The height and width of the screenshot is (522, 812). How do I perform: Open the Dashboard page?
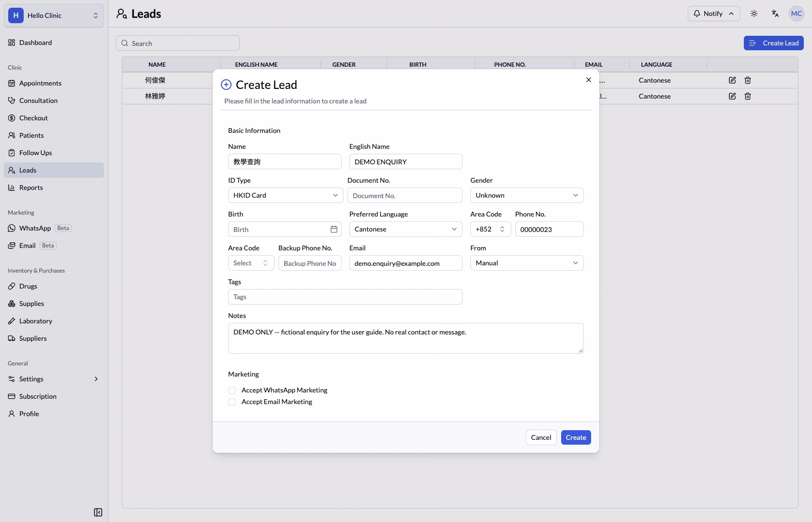(x=54, y=43)
